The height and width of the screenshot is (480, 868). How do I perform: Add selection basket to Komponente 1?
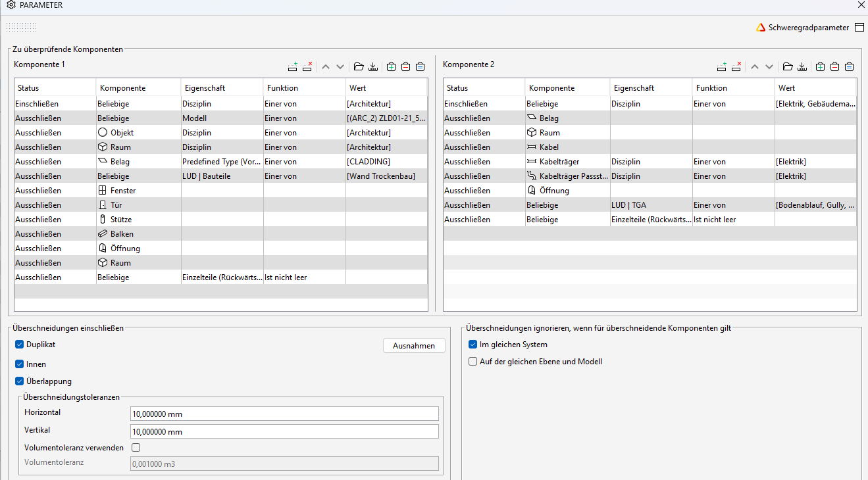point(392,66)
